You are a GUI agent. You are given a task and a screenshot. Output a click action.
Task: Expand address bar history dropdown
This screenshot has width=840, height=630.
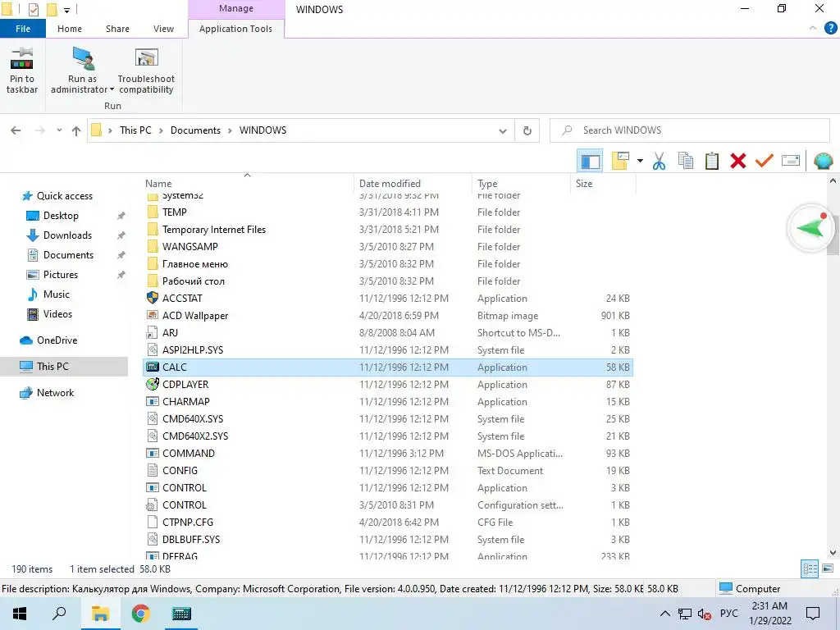503,130
